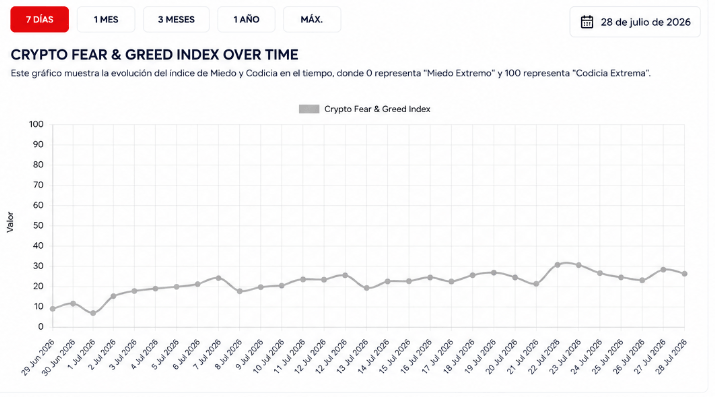Show the MÁX. full history range
The height and width of the screenshot is (397, 715).
click(x=312, y=20)
